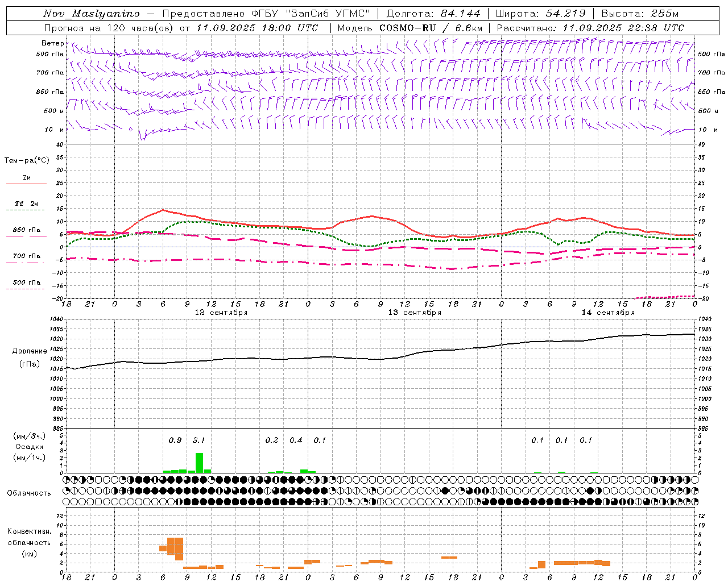The image size is (728, 582).
Task: Click the tallest orange convective cloud bar
Action: tap(179, 548)
